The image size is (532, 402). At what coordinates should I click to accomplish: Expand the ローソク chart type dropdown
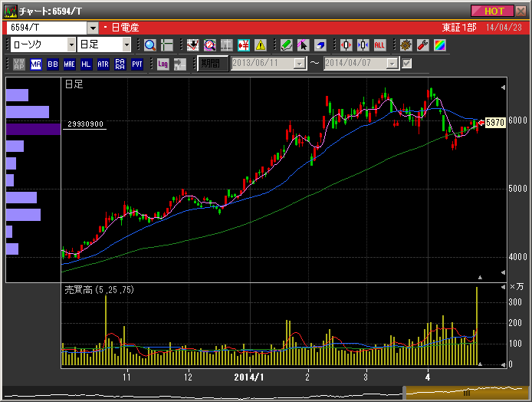point(71,44)
